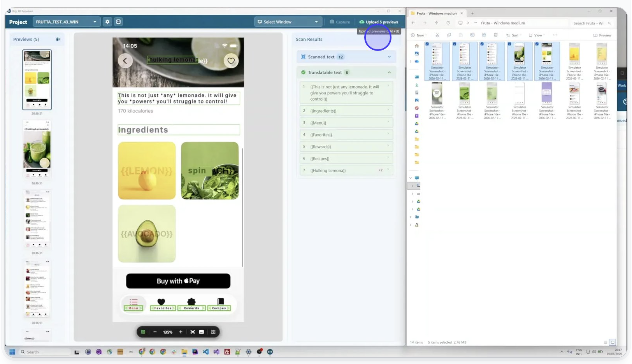This screenshot has width=632, height=364.
Task: Uncheck first selected Simulator Screenshot file
Action: [427, 44]
